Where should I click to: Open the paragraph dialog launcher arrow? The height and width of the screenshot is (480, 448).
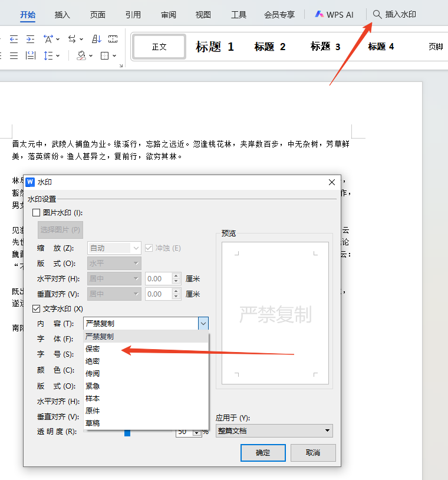pos(121,65)
